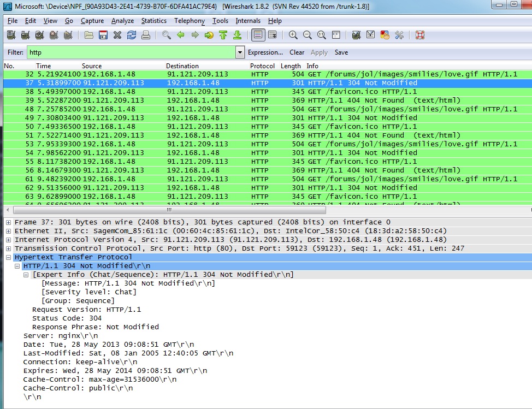Open the File menu

pos(12,21)
